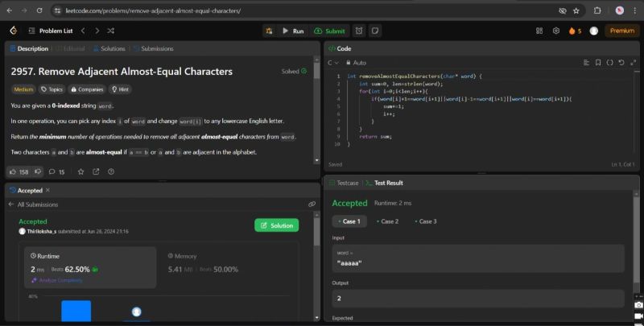
Task: Switch to the Test Result tab
Action: (384, 183)
